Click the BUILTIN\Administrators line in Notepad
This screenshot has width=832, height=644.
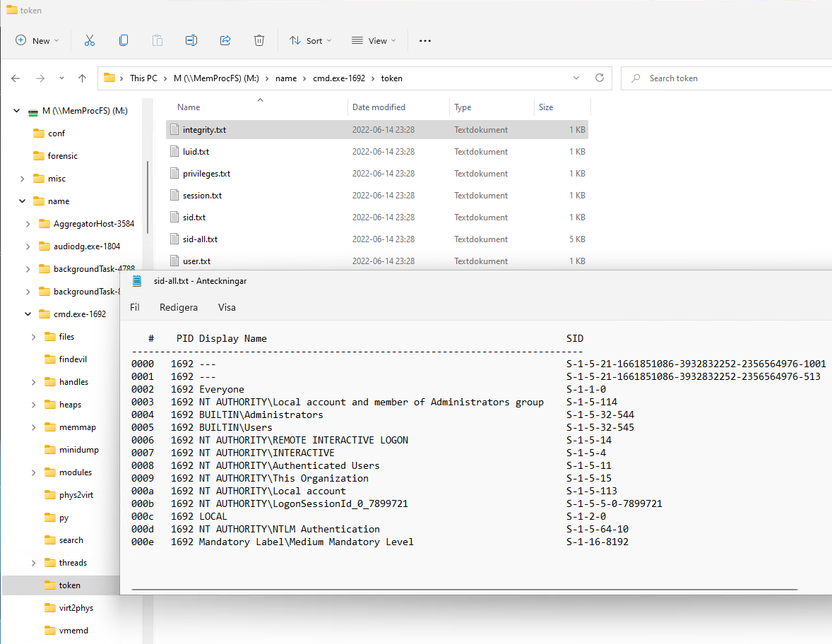383,415
